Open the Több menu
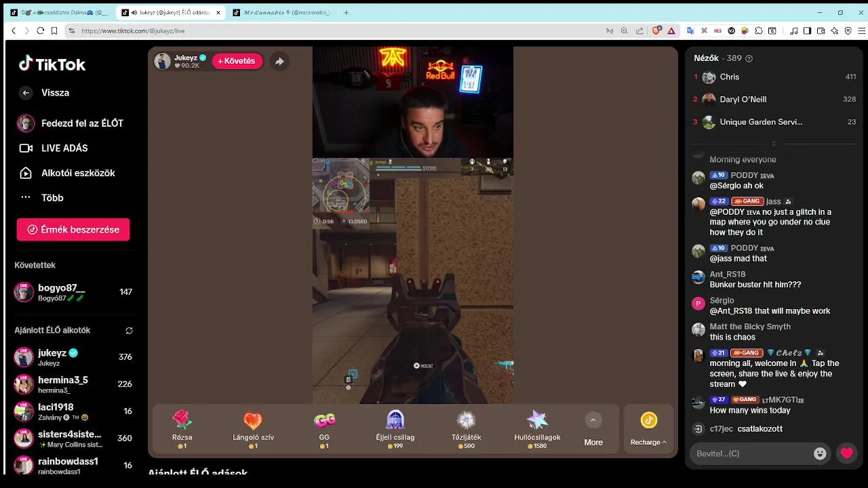This screenshot has height=488, width=868. (x=41, y=198)
